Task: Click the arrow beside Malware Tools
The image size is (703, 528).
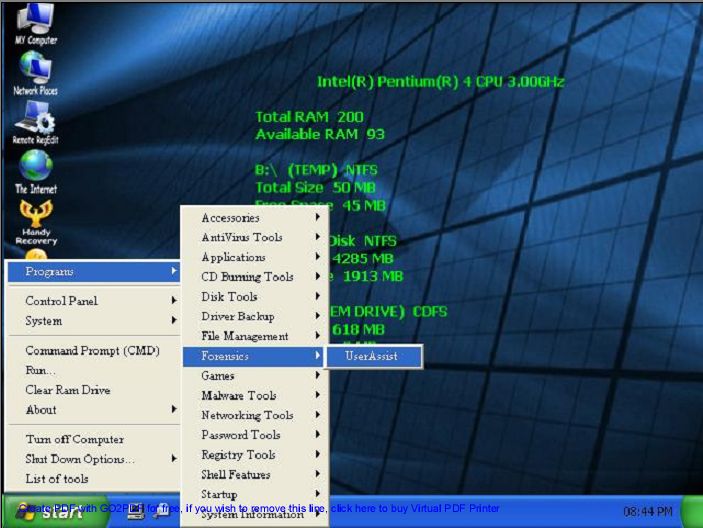Action: click(317, 394)
